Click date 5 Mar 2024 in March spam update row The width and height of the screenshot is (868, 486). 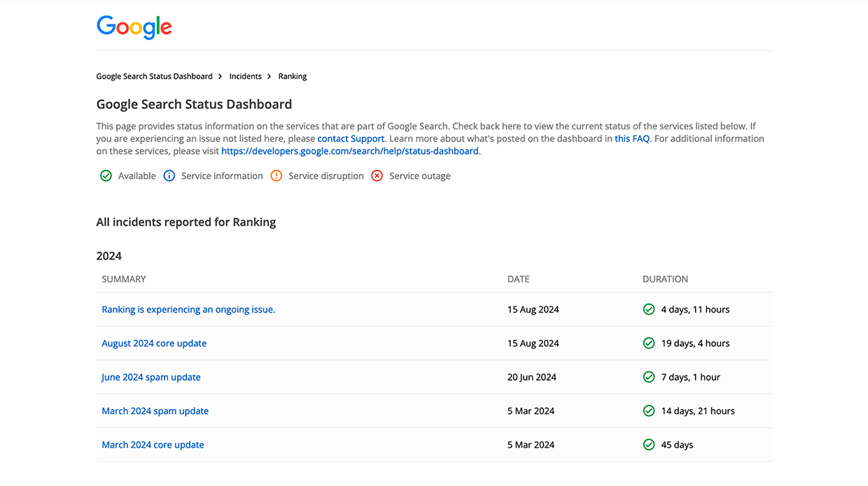click(x=531, y=411)
